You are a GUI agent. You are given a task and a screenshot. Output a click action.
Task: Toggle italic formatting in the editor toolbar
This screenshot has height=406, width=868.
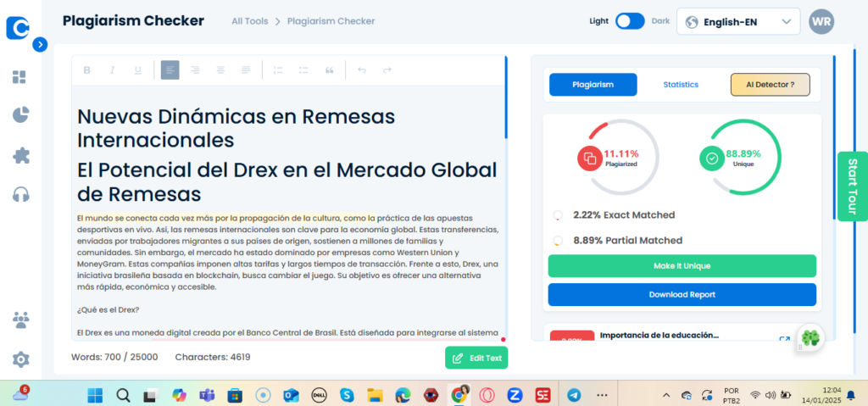point(113,70)
